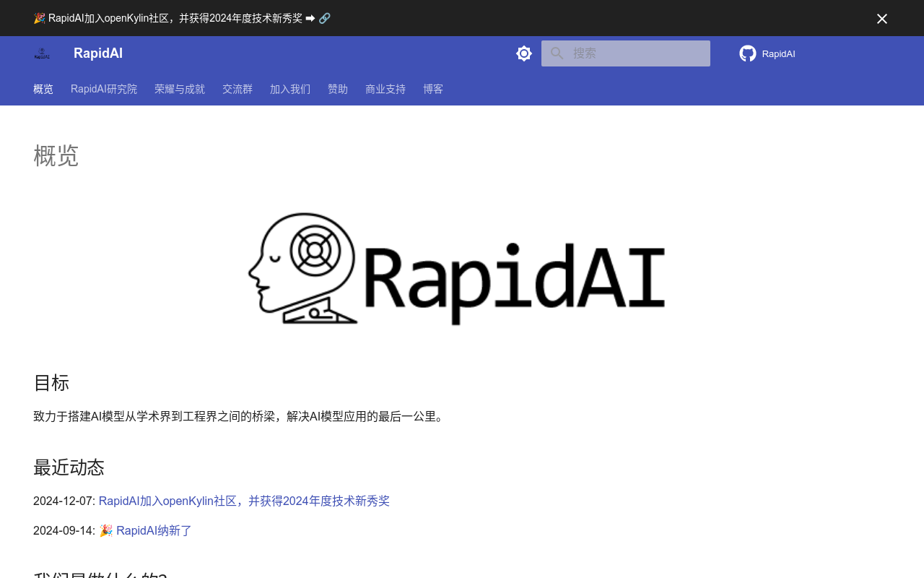Image resolution: width=924 pixels, height=578 pixels.
Task: Open the RapidAI纳新了 link
Action: 154,530
